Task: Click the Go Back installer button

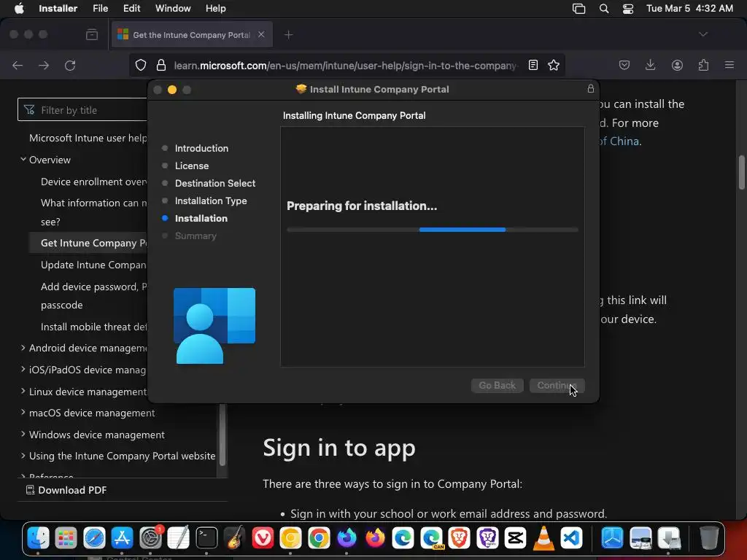Action: [x=497, y=385]
